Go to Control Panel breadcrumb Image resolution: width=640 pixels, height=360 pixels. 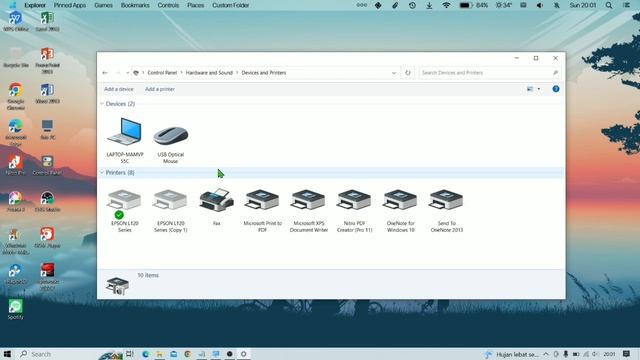[x=162, y=73]
